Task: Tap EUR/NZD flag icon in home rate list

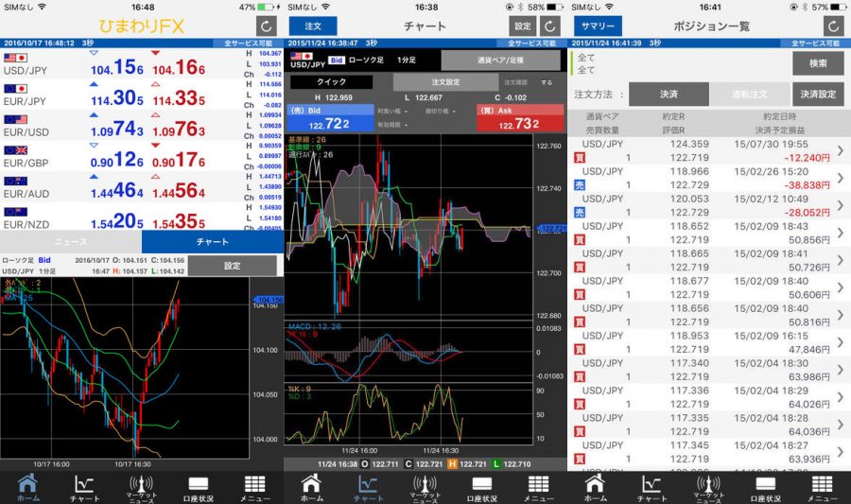Action: click(x=15, y=212)
